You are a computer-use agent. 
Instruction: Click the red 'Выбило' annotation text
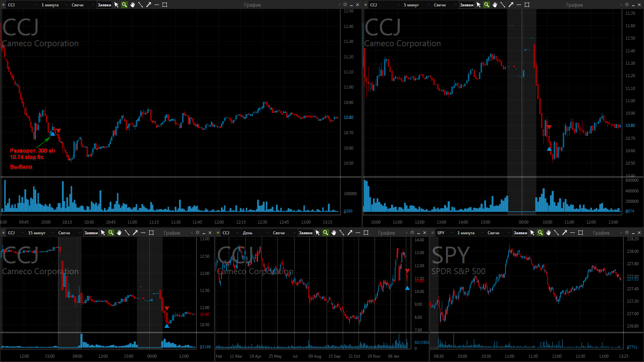(21, 167)
